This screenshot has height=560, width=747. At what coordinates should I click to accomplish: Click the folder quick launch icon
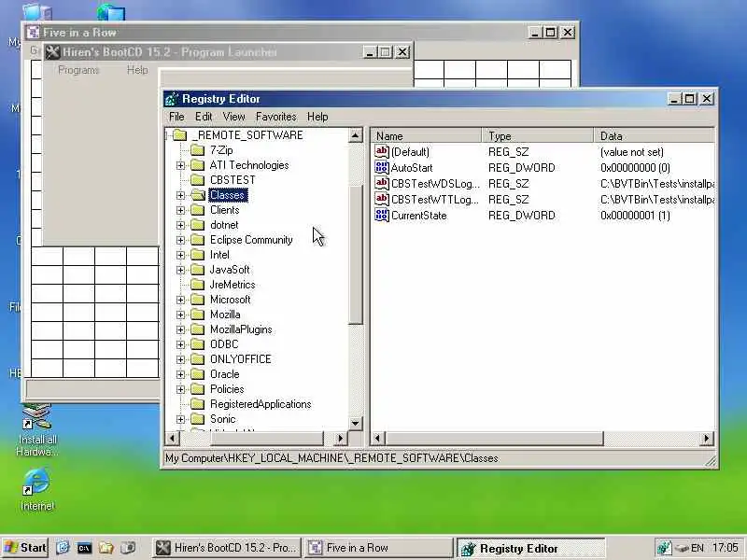tap(106, 548)
